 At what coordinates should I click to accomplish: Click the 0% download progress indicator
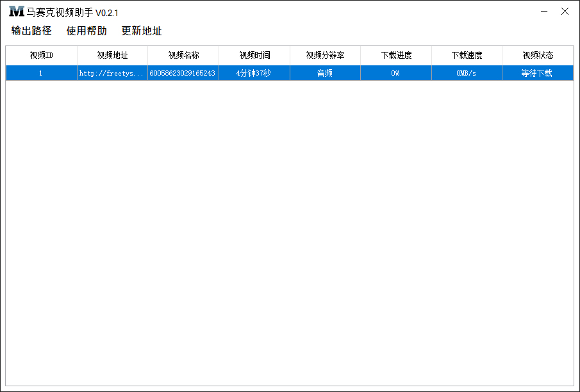(x=395, y=72)
